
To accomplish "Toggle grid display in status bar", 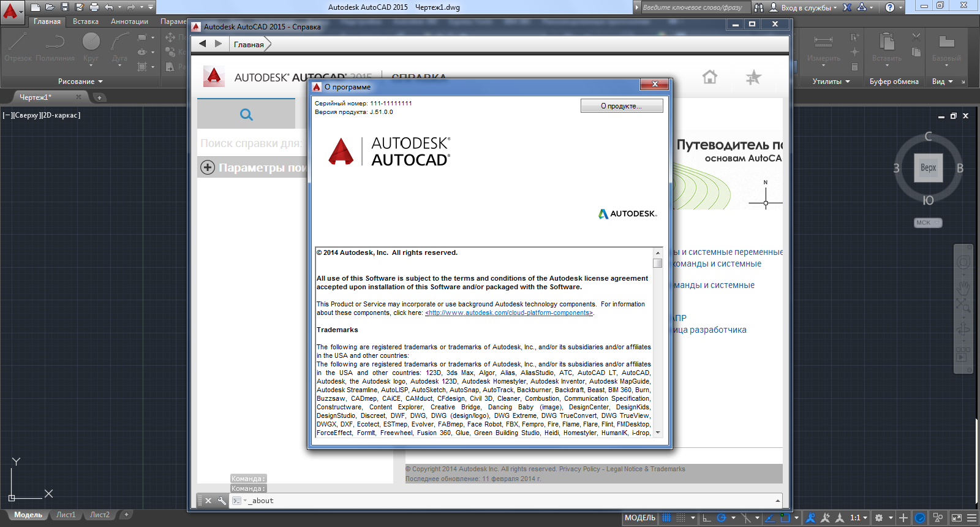I will pyautogui.click(x=666, y=518).
